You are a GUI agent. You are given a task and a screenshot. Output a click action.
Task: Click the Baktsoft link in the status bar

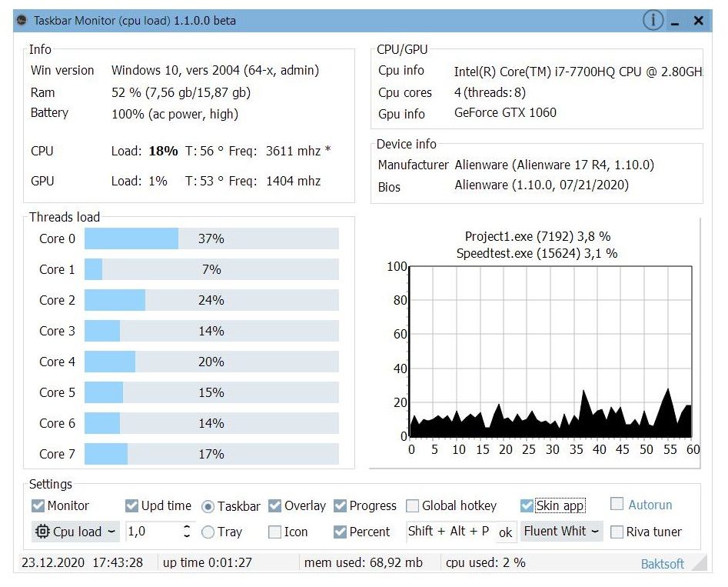[x=662, y=563]
